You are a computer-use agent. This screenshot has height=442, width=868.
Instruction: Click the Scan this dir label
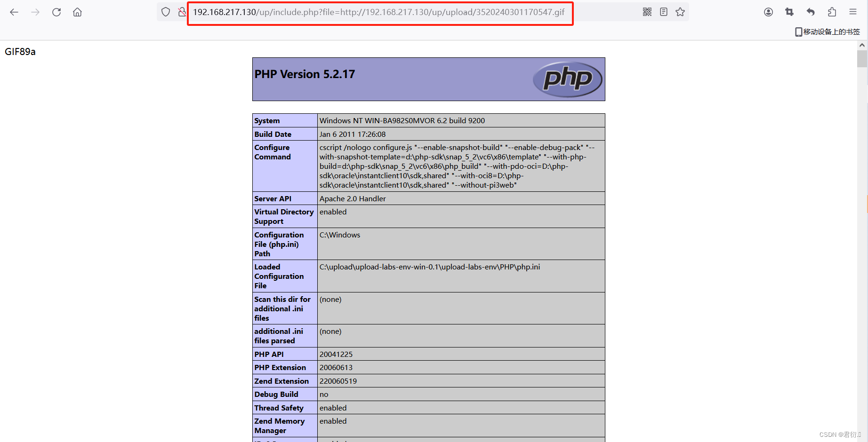coord(282,309)
